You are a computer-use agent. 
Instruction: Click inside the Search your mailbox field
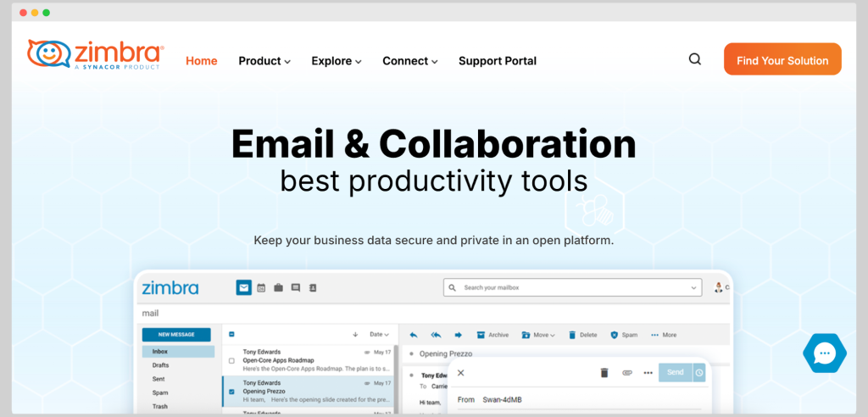[572, 288]
